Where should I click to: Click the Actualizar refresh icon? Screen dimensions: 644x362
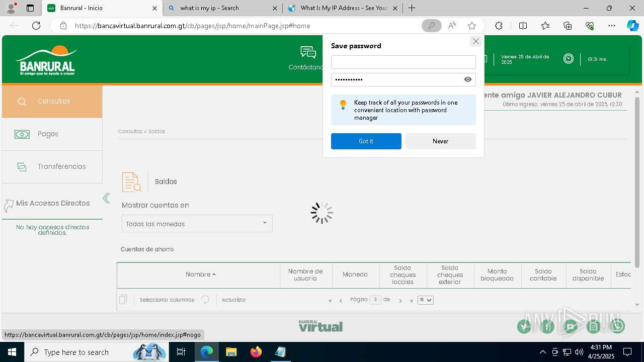click(205, 300)
